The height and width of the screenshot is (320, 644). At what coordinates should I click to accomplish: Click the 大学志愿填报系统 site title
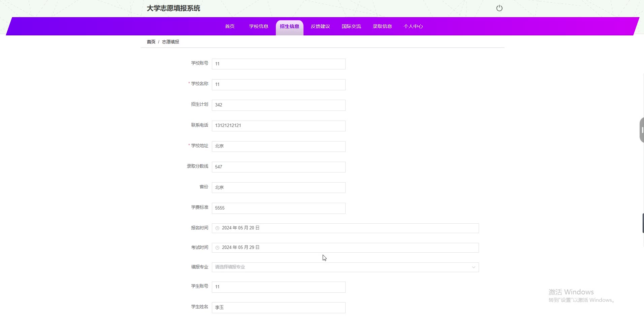point(173,8)
